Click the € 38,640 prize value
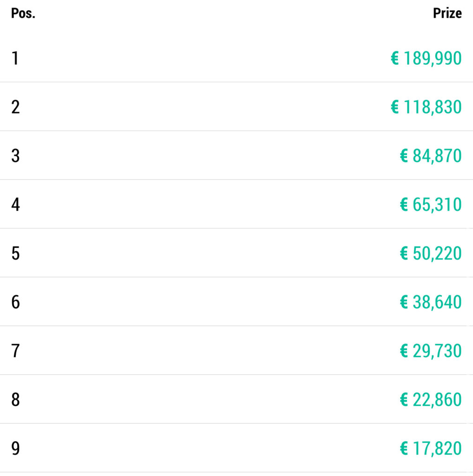473x476 pixels. coord(431,303)
